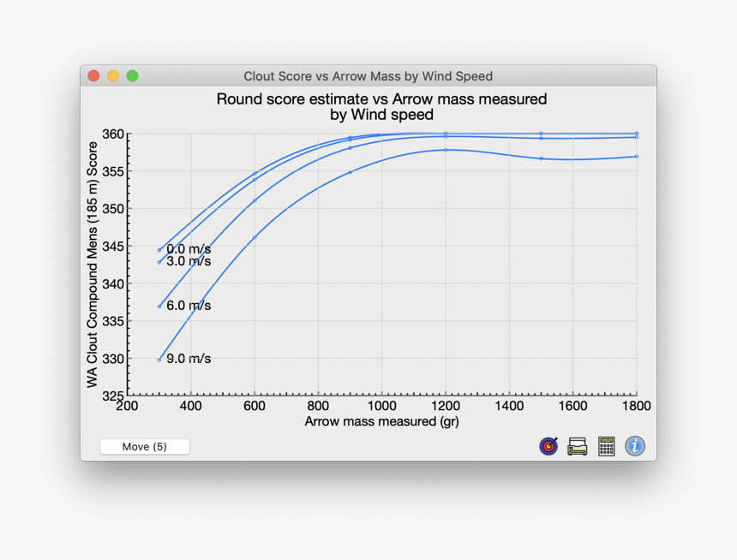737x560 pixels.
Task: Open the target face view icon
Action: [x=548, y=446]
